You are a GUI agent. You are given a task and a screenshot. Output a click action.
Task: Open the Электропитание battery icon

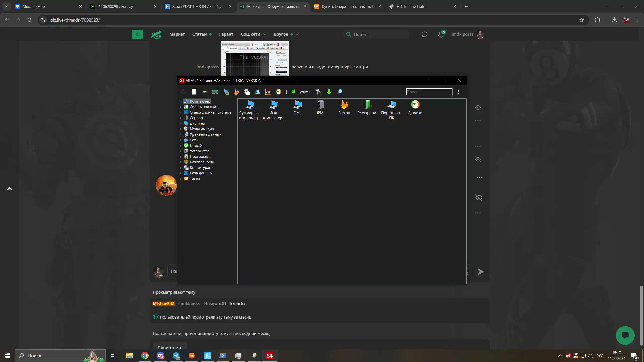coord(368,107)
